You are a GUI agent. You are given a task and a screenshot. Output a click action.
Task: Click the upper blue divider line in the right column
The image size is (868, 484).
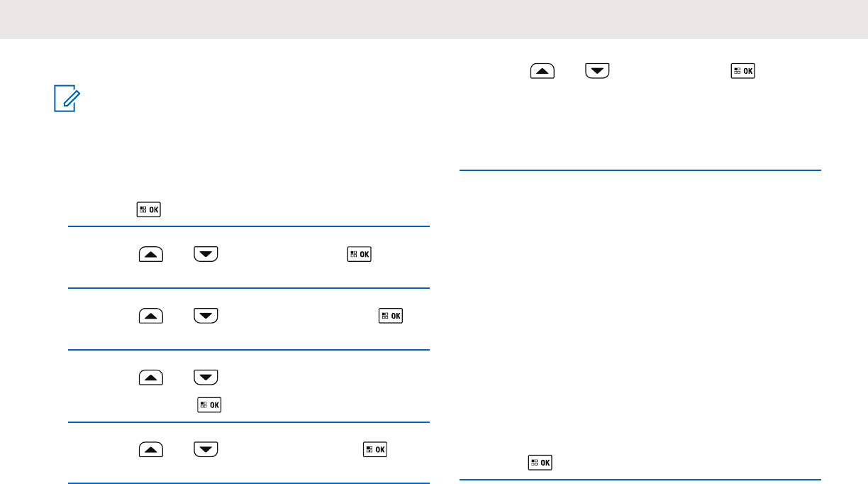(640, 170)
